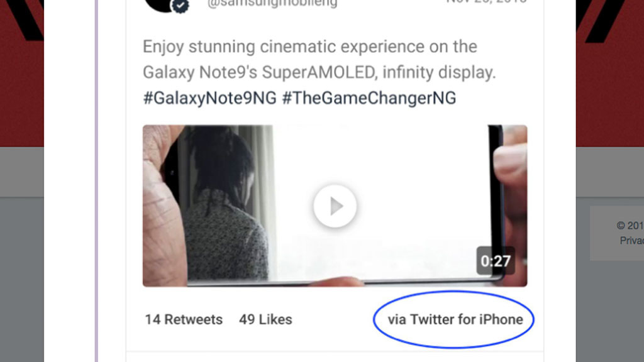Click the circled 'via Twitter for iPhone' source link
The width and height of the screenshot is (644, 362).
pyautogui.click(x=454, y=319)
